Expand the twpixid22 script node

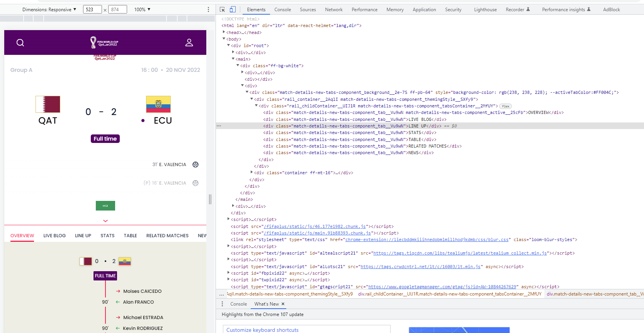(x=229, y=280)
